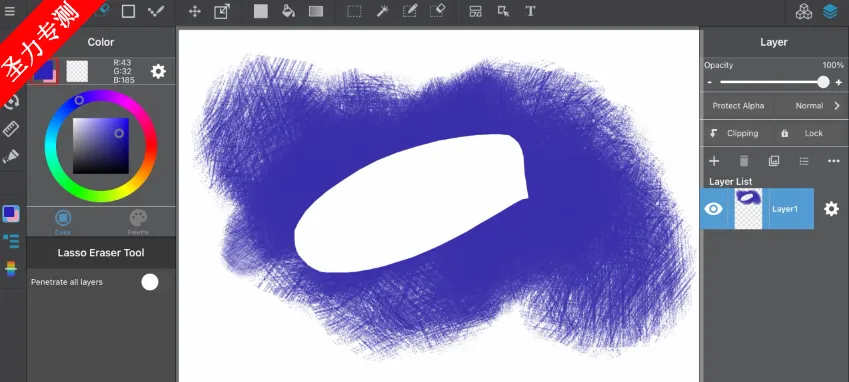
Task: Switch to the Palette tab
Action: pyautogui.click(x=138, y=222)
